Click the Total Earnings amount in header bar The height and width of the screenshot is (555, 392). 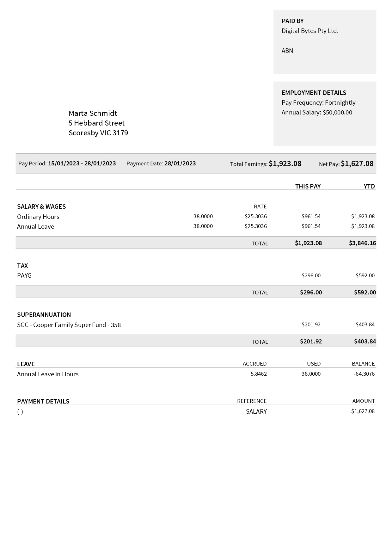(285, 163)
